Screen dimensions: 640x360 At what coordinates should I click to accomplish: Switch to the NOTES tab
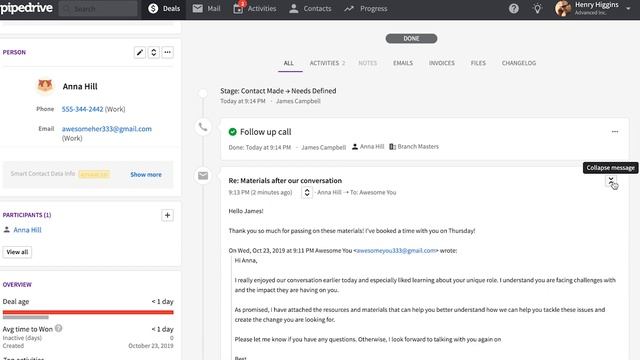click(x=367, y=63)
